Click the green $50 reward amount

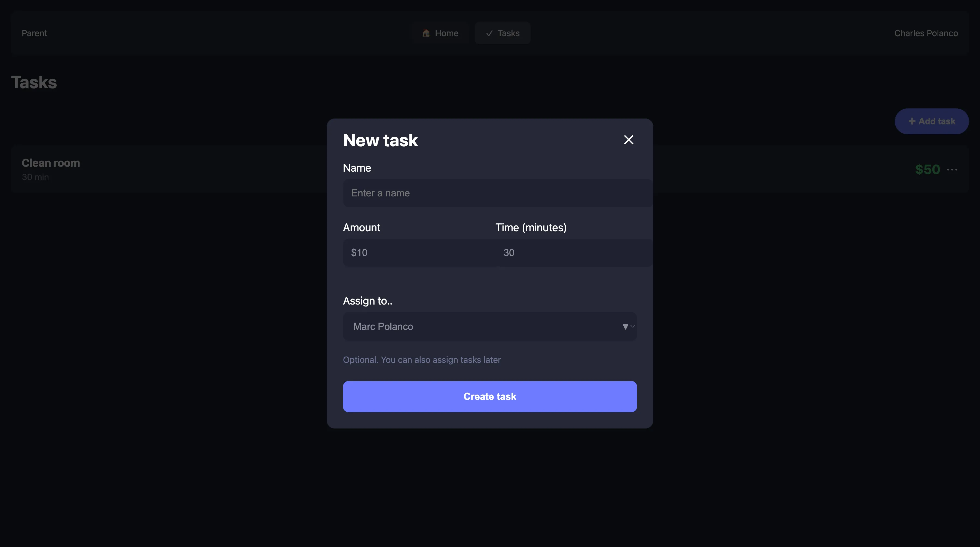pos(927,170)
